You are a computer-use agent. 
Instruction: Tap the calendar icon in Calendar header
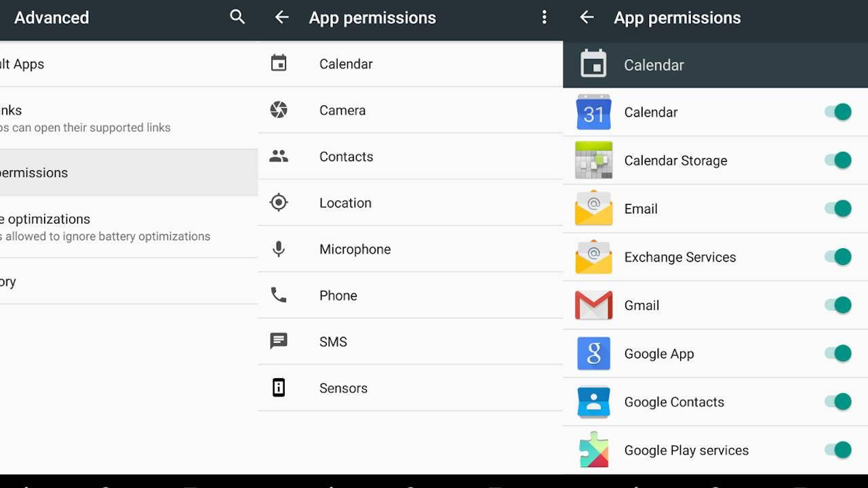pyautogui.click(x=593, y=64)
